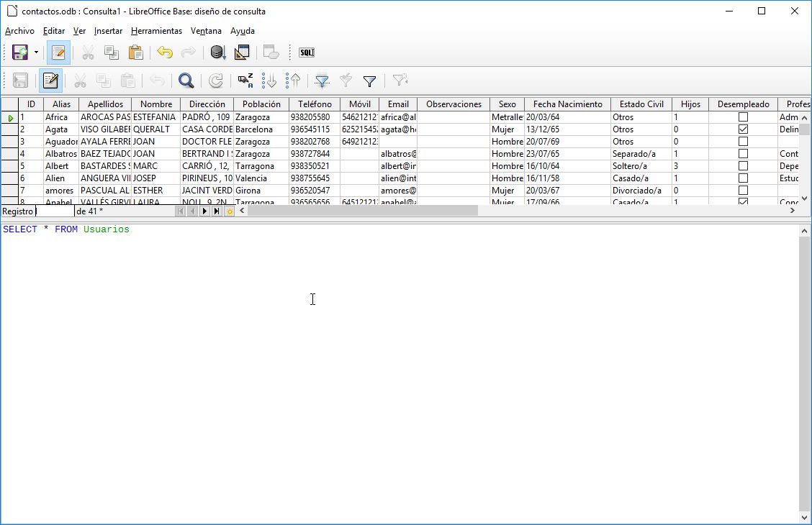Screen dimensions: 812x525
Task: Open the SQL view toggle icon
Action: (x=306, y=52)
